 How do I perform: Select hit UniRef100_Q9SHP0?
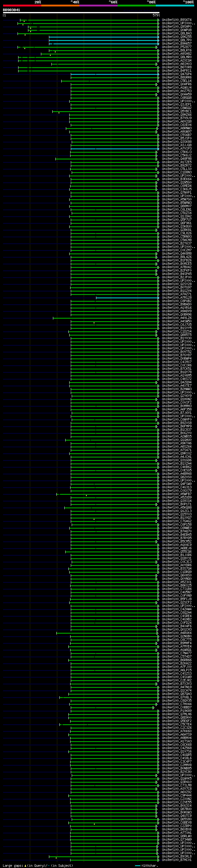tap(176, 26)
